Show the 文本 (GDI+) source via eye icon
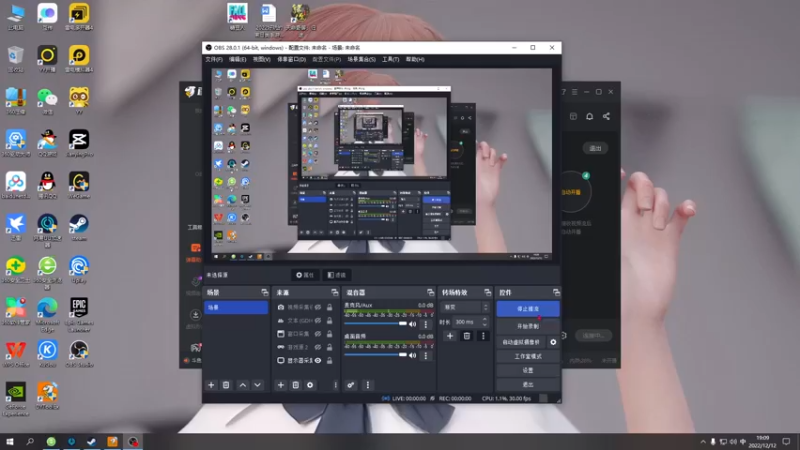 click(x=318, y=320)
